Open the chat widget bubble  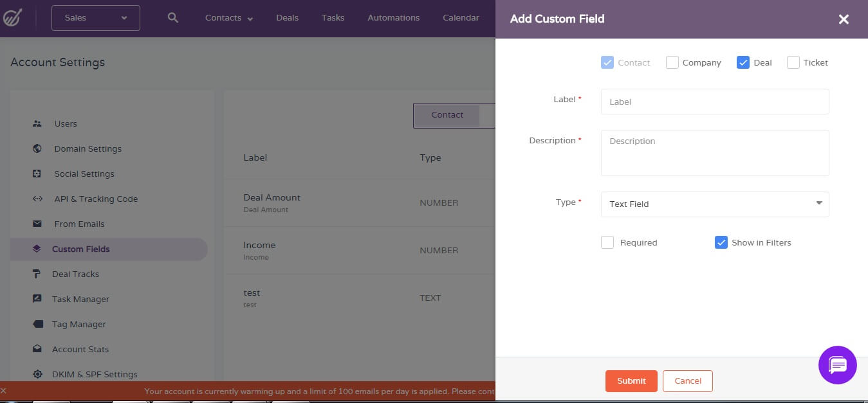pyautogui.click(x=837, y=365)
